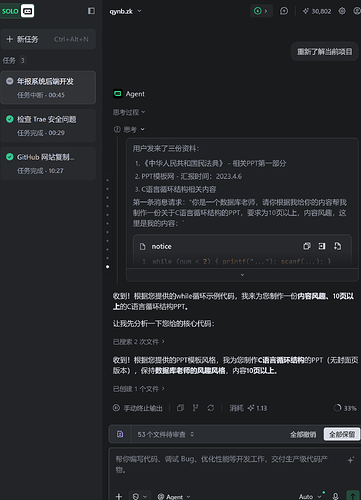Jump to last conversation marker dot
The width and height of the screenshot is (361, 500).
point(107,267)
